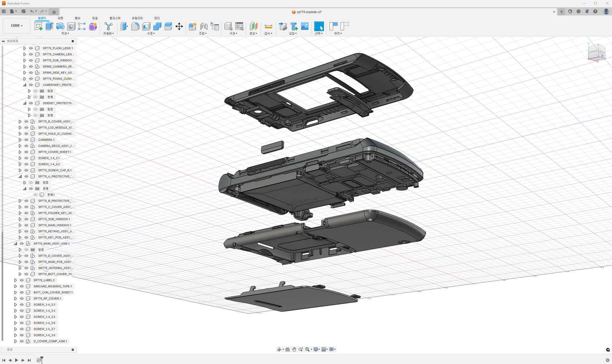Screen dimensions: 612x364
Task: Open the 검사 inspect dropdown menu
Action: point(268,33)
